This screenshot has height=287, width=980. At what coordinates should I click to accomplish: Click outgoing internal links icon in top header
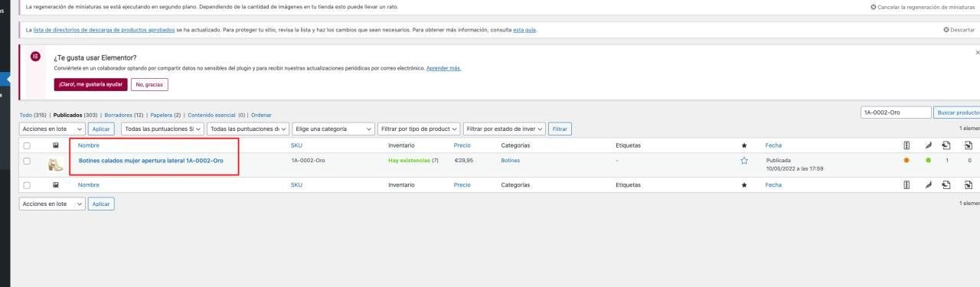[946, 145]
